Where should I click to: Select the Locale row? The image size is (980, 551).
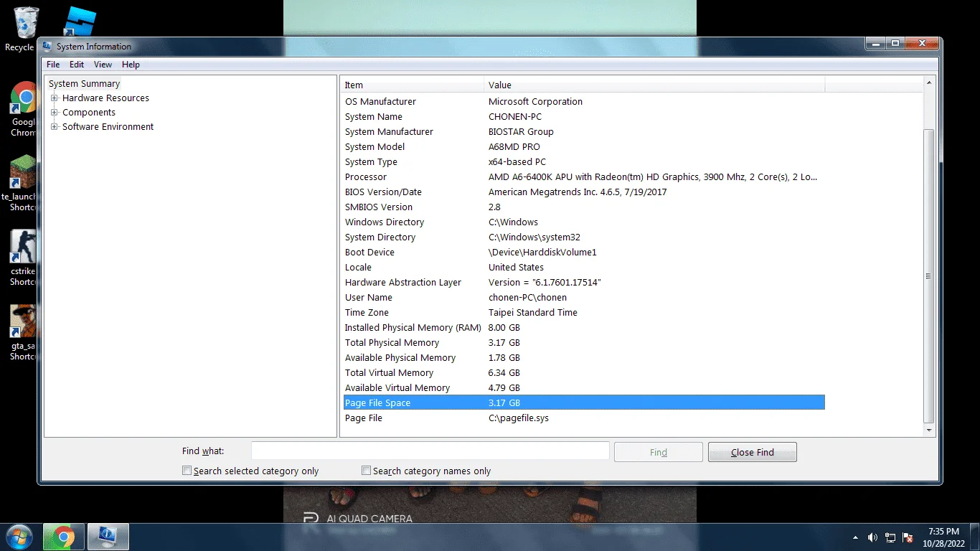[x=583, y=268]
